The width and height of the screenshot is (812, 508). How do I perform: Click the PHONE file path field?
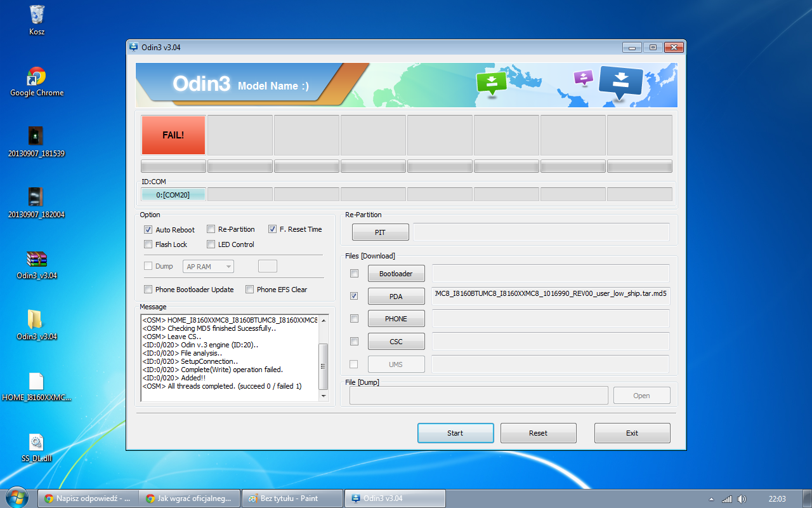(x=551, y=318)
